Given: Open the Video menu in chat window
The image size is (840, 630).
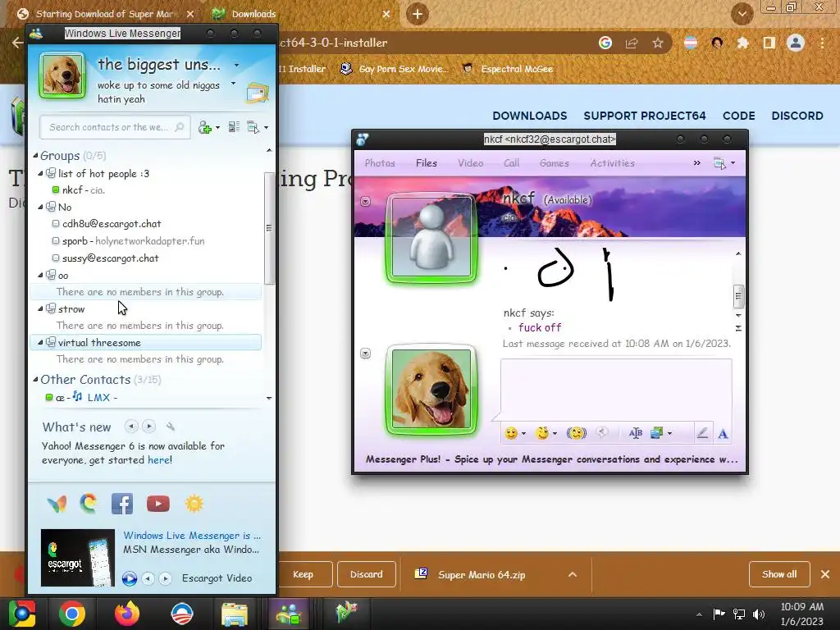Looking at the screenshot, I should [470, 163].
